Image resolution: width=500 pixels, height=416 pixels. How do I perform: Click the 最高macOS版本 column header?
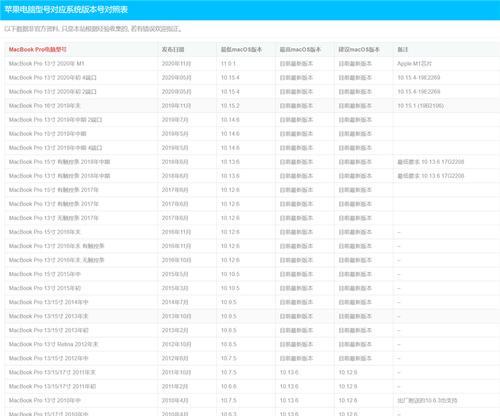click(x=300, y=49)
